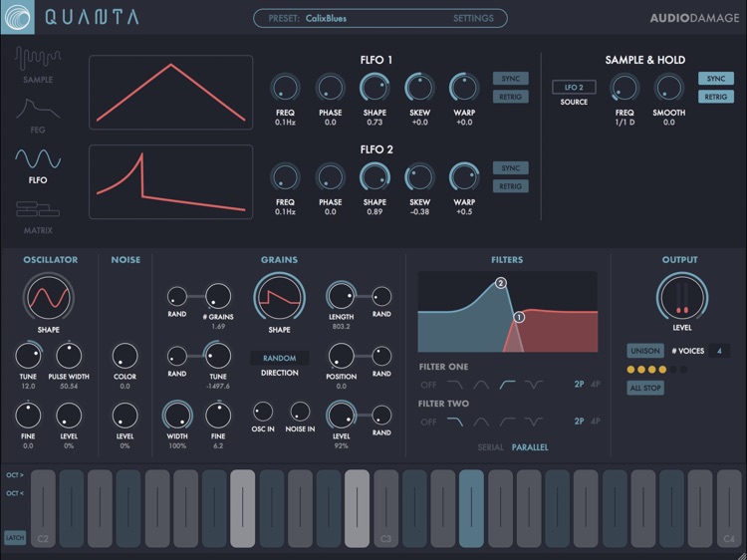Switch filter routing to Serial

pos(491,447)
